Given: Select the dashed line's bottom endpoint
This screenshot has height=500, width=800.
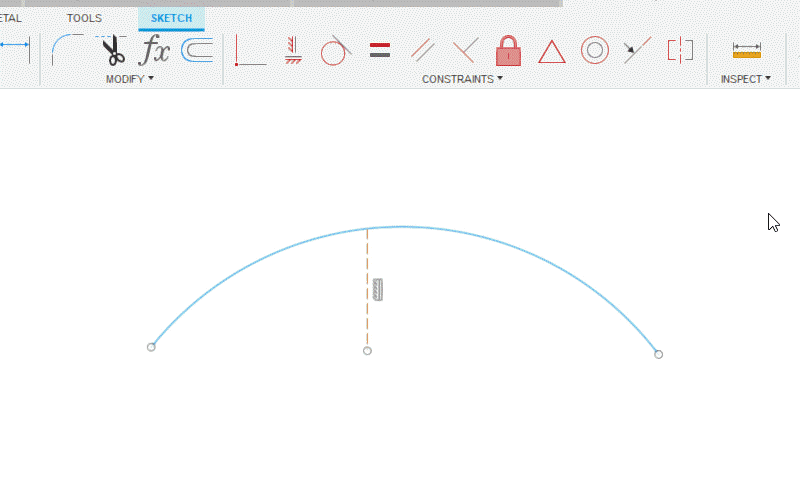Looking at the screenshot, I should tap(367, 351).
